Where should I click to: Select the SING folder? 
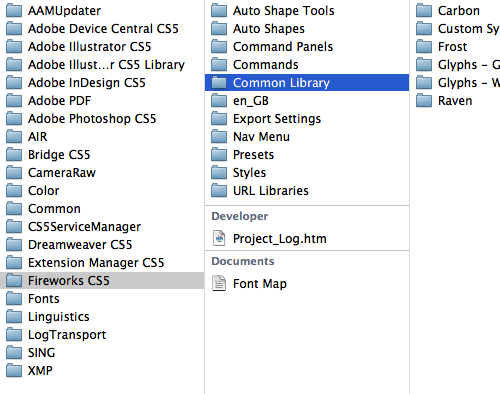click(102, 353)
